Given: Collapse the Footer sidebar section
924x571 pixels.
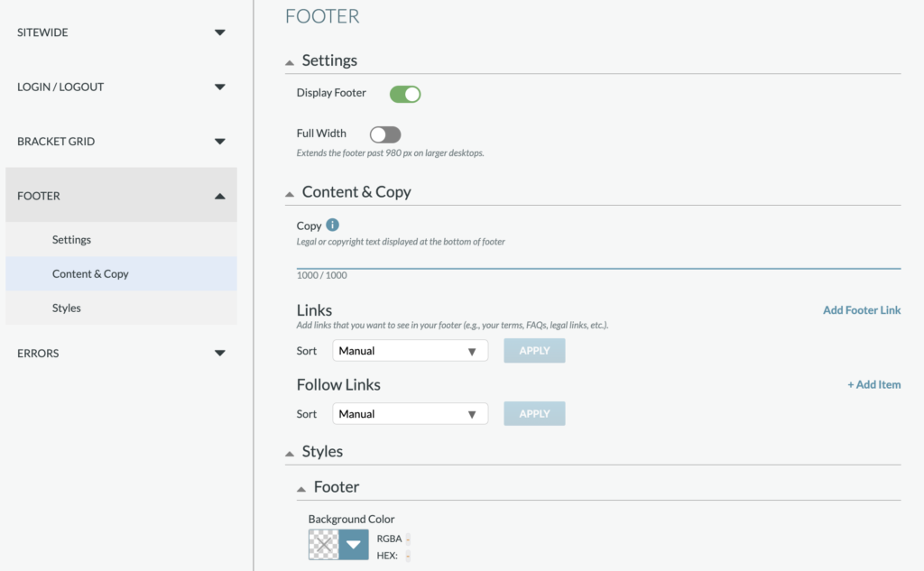Looking at the screenshot, I should 219,196.
